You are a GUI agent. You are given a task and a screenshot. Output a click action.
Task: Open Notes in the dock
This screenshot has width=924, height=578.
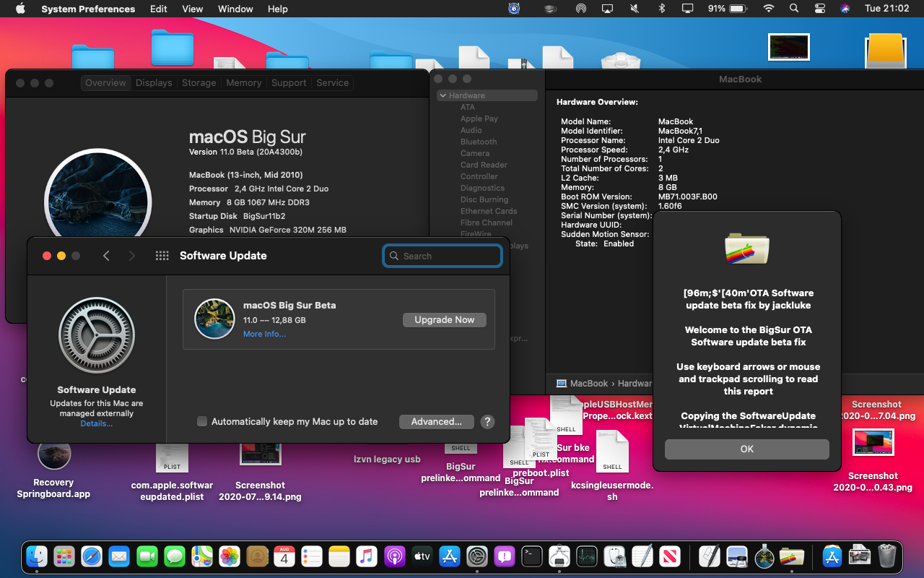tap(339, 556)
